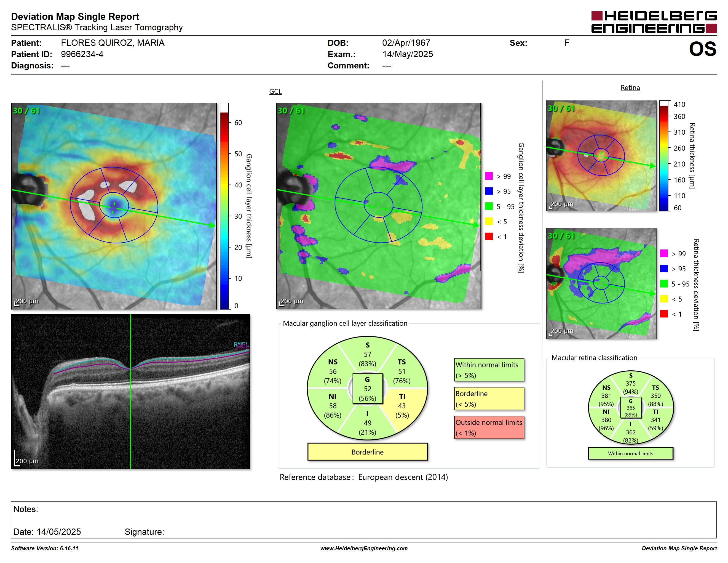Click the yellow Borderline GCL classification result

coord(367,452)
